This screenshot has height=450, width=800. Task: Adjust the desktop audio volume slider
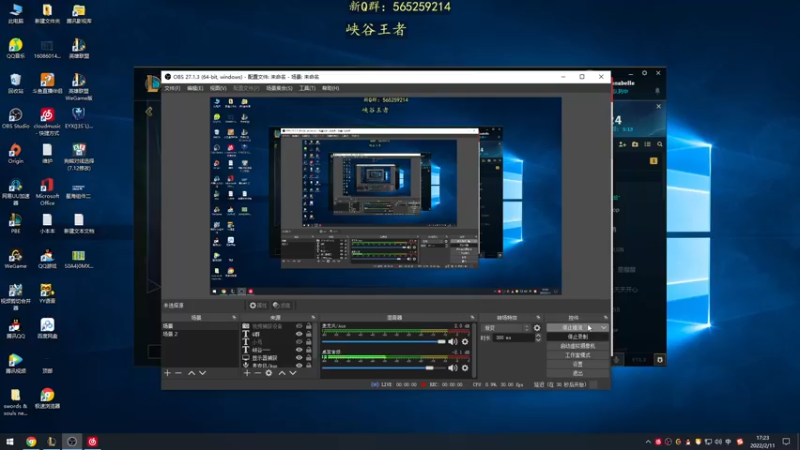point(383,368)
